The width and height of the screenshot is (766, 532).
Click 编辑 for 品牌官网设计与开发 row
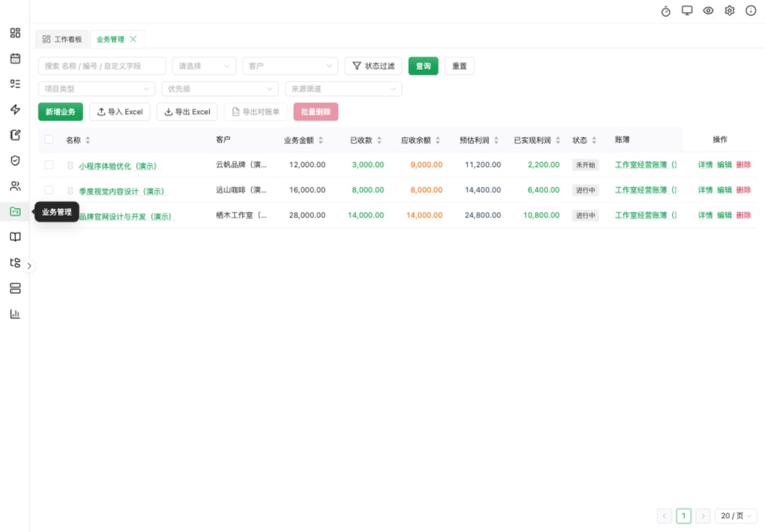(725, 215)
